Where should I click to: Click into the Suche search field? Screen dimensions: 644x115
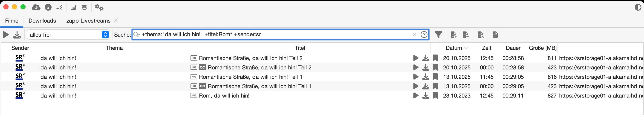pyautogui.click(x=275, y=34)
